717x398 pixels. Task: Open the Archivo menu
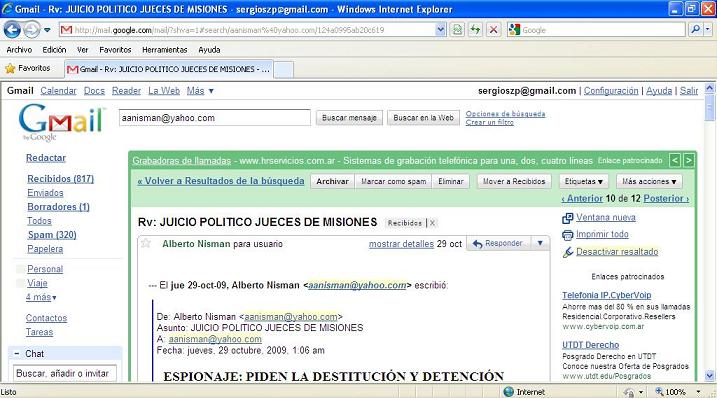coord(19,49)
